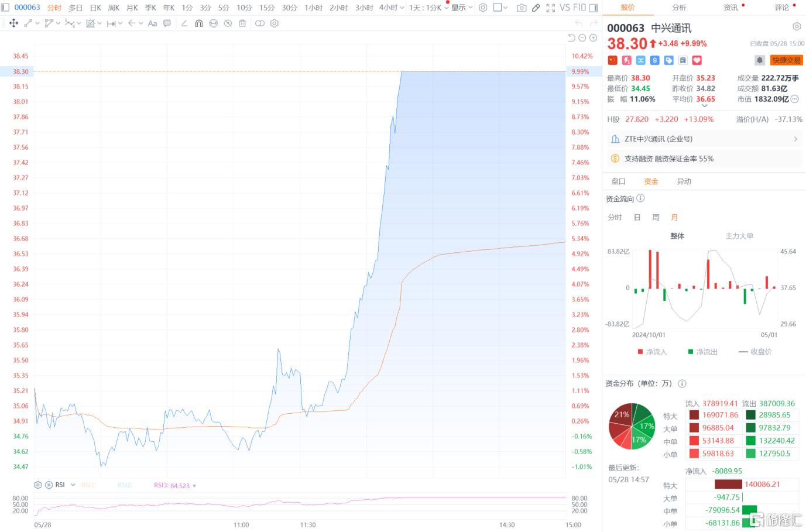Image resolution: width=806 pixels, height=532 pixels.
Task: Open capital flow info icon
Action: (x=640, y=198)
